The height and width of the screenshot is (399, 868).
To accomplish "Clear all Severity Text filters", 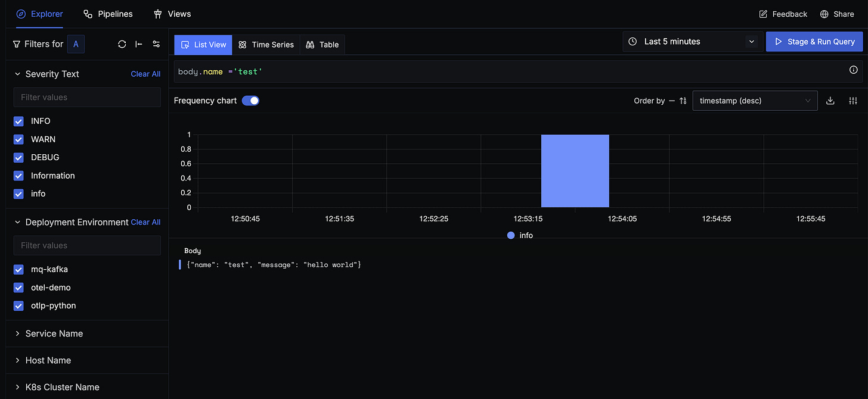I will [x=145, y=74].
